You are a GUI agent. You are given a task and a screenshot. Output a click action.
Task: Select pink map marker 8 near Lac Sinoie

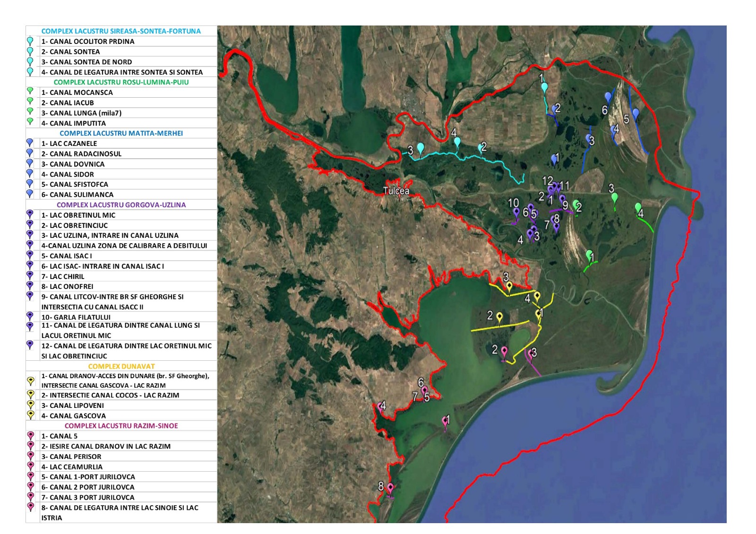(x=390, y=488)
